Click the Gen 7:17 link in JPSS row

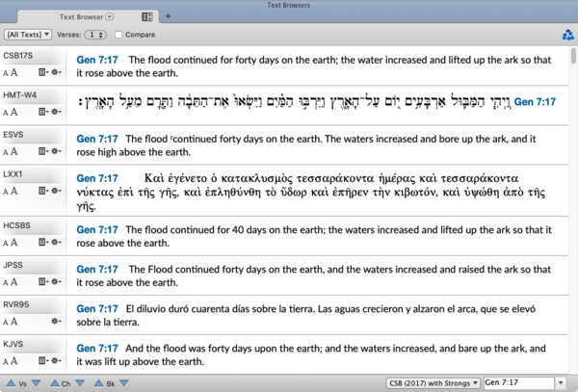click(97, 270)
